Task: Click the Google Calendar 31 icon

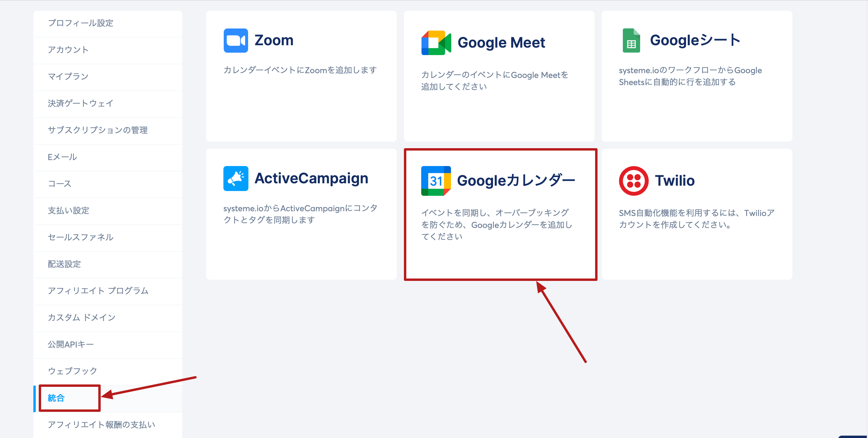Action: pos(436,181)
